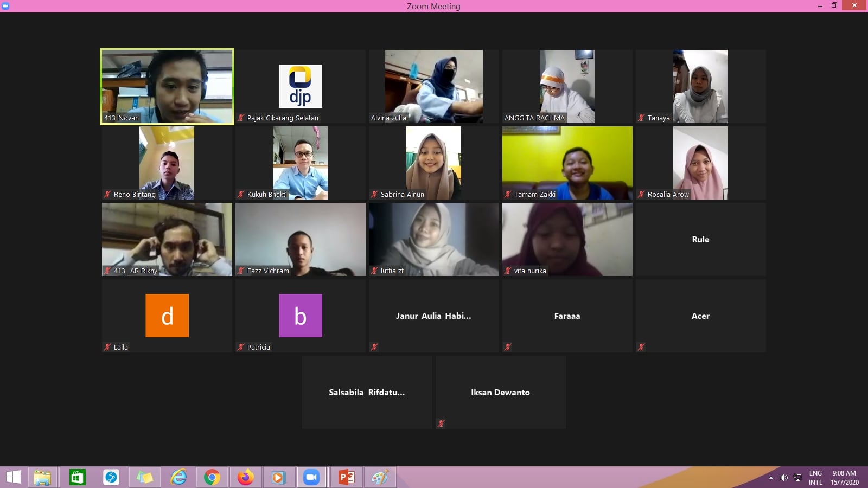
Task: Click the muted mic icon on Faraaa's tile
Action: [508, 347]
